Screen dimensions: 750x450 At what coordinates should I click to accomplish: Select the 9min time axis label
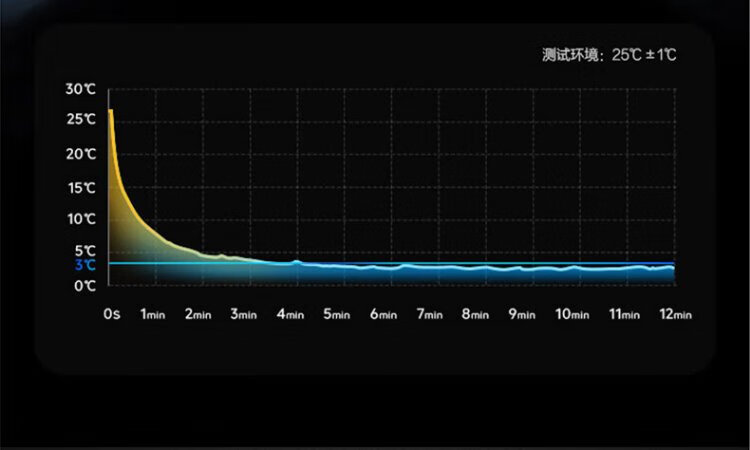(x=522, y=314)
